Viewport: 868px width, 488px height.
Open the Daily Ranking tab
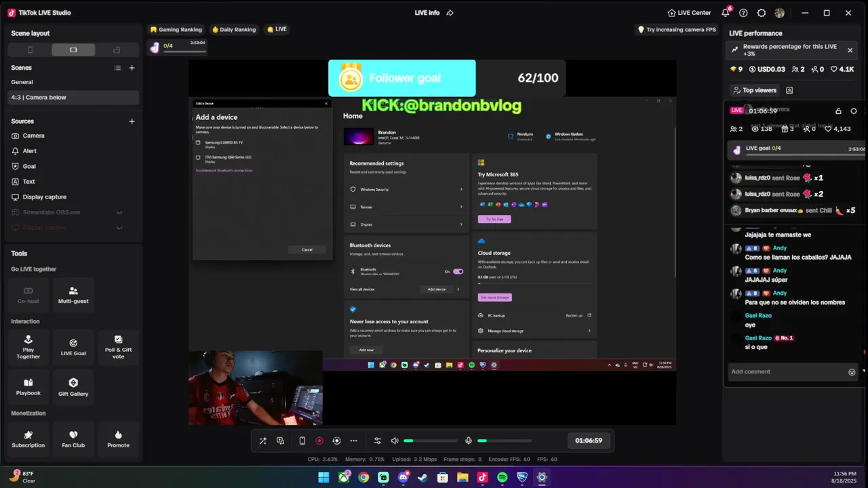pos(234,30)
